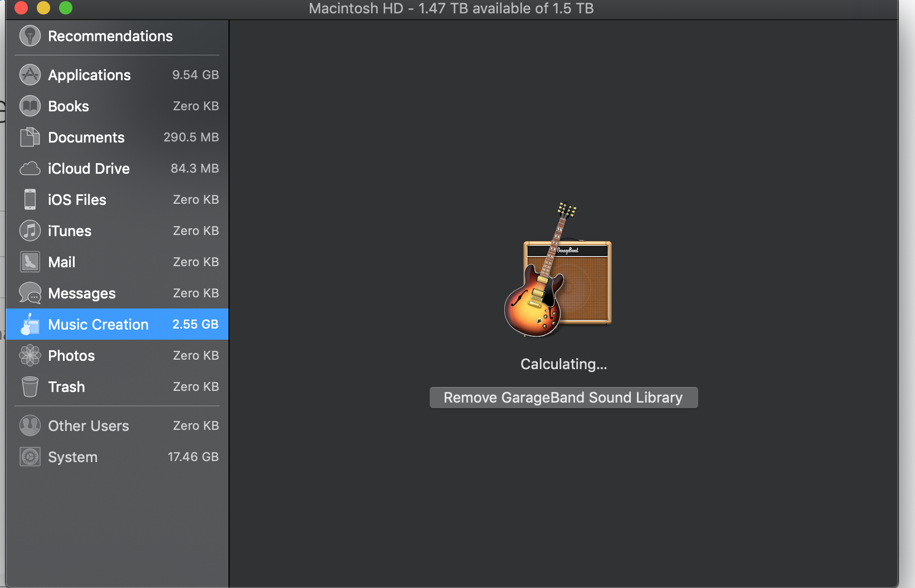Click the 84.3 MB iCloud Drive size

[x=194, y=169]
